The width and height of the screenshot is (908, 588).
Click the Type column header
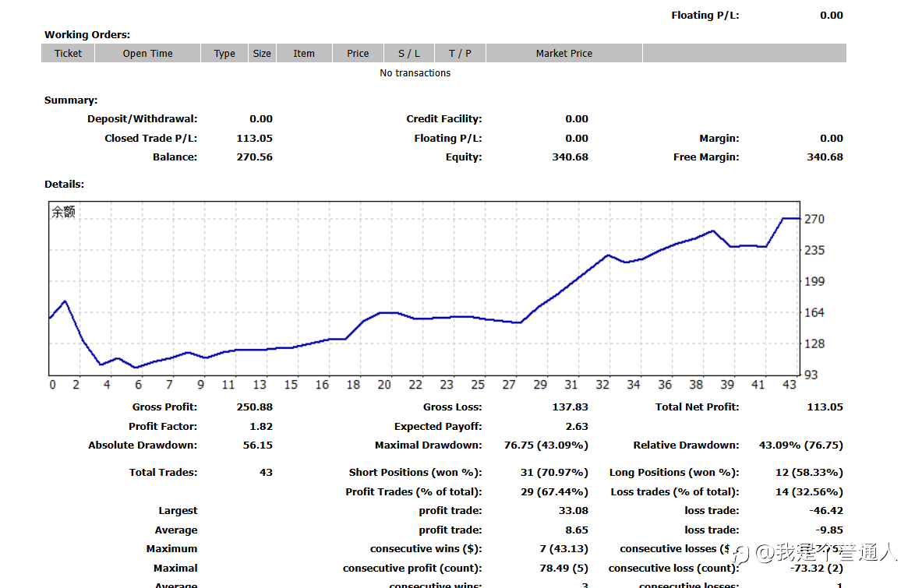click(224, 53)
